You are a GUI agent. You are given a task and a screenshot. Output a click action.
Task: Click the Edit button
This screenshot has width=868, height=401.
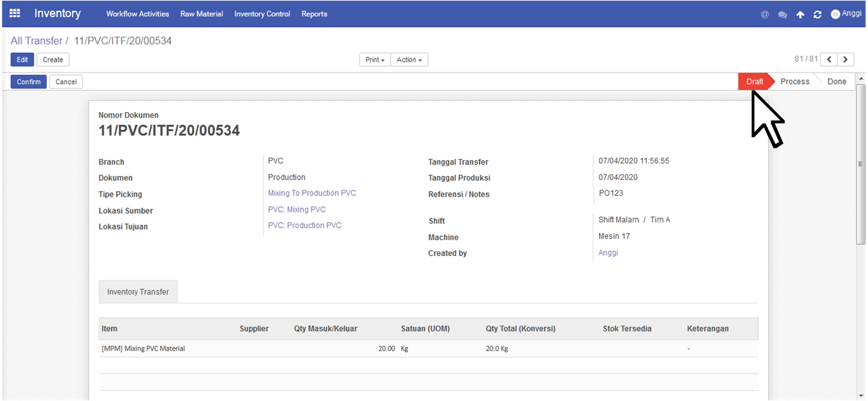(22, 60)
